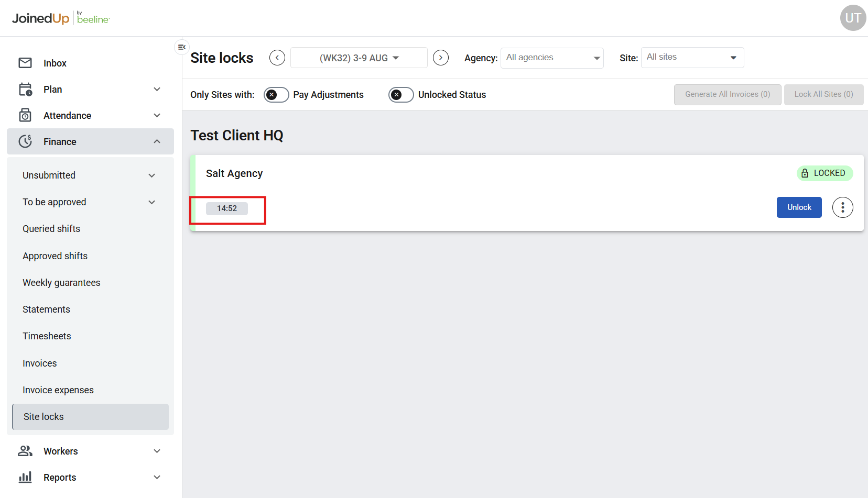Expand the Plan menu chevron
Image resolution: width=868 pixels, height=498 pixels.
pyautogui.click(x=157, y=90)
